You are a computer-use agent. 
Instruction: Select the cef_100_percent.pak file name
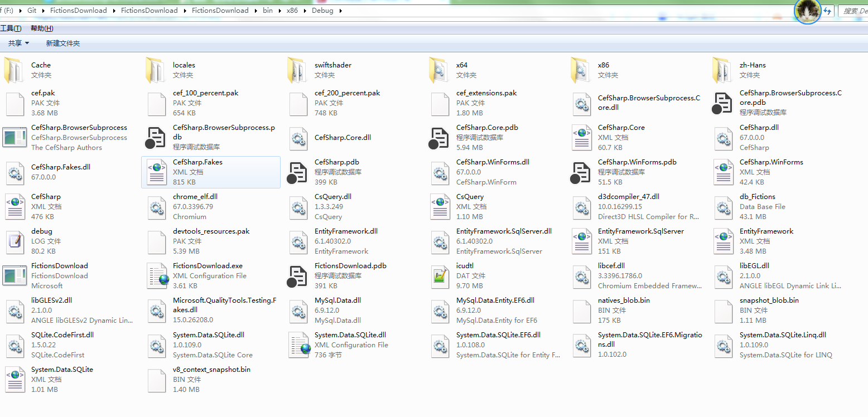206,93
